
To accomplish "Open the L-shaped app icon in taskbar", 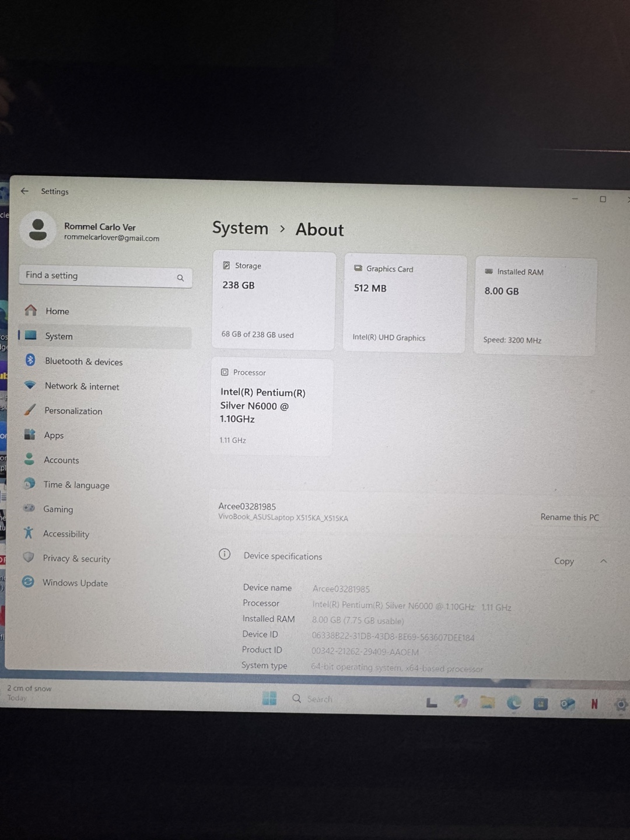I will (x=432, y=702).
